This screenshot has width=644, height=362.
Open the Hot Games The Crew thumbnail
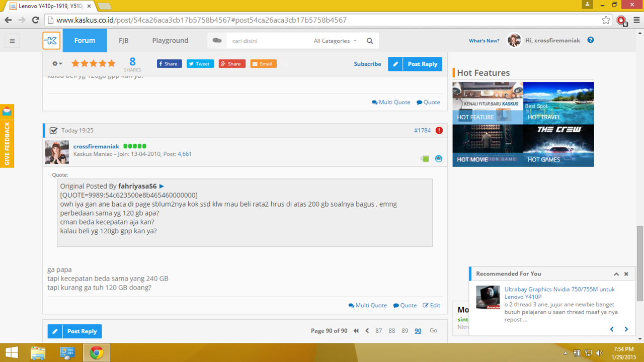click(558, 146)
